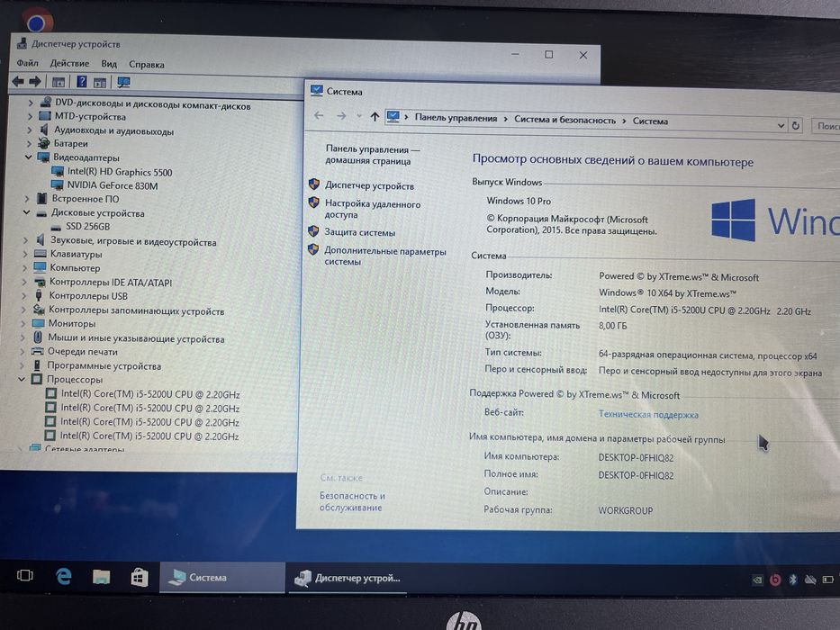
Task: Click the blue Help icon in Device Manager toolbar
Action: coord(81,81)
